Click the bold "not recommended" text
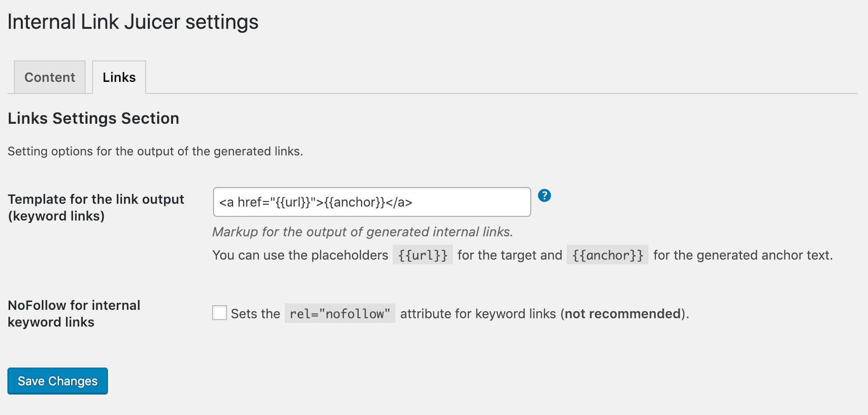This screenshot has height=415, width=868. [622, 314]
